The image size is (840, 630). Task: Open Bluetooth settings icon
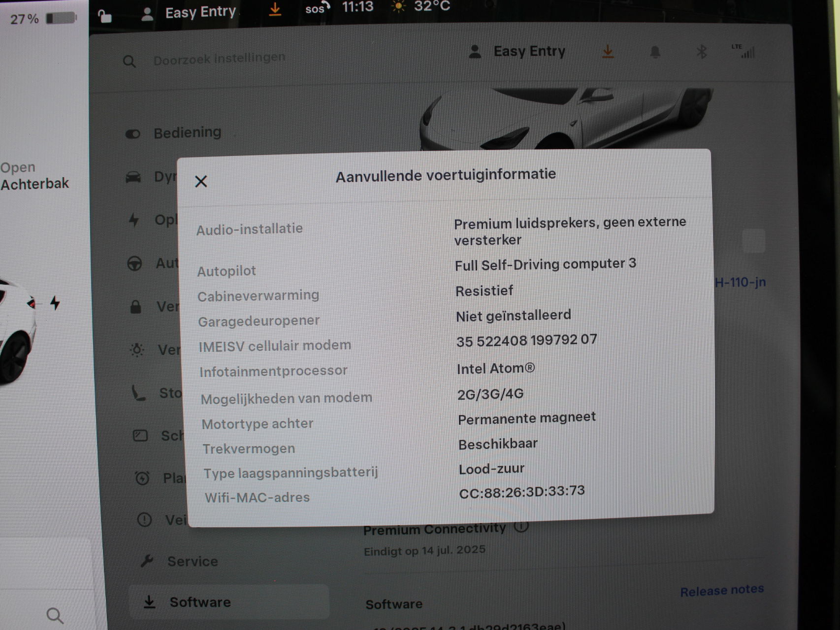[x=702, y=52]
